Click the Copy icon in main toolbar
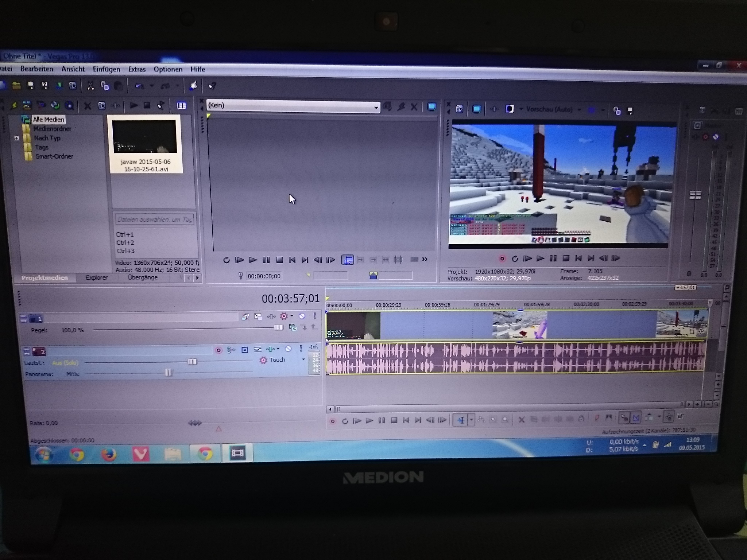The width and height of the screenshot is (747, 560). click(104, 86)
